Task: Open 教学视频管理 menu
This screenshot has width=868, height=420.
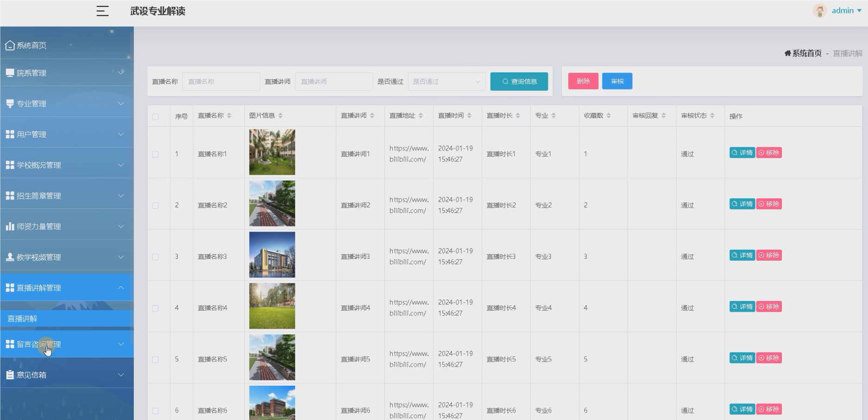Action: pos(67,257)
